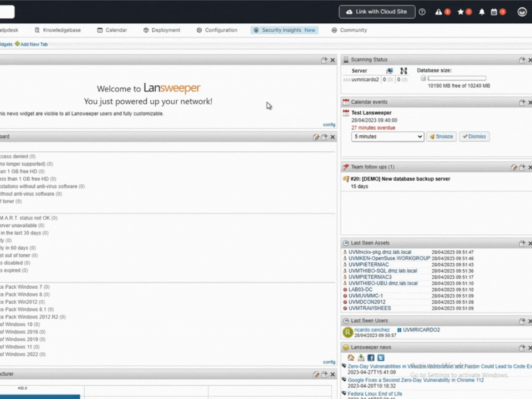Image resolution: width=532 pixels, height=399 pixels.
Task: Click the Facebook icon in Lansweeper news
Action: click(371, 358)
